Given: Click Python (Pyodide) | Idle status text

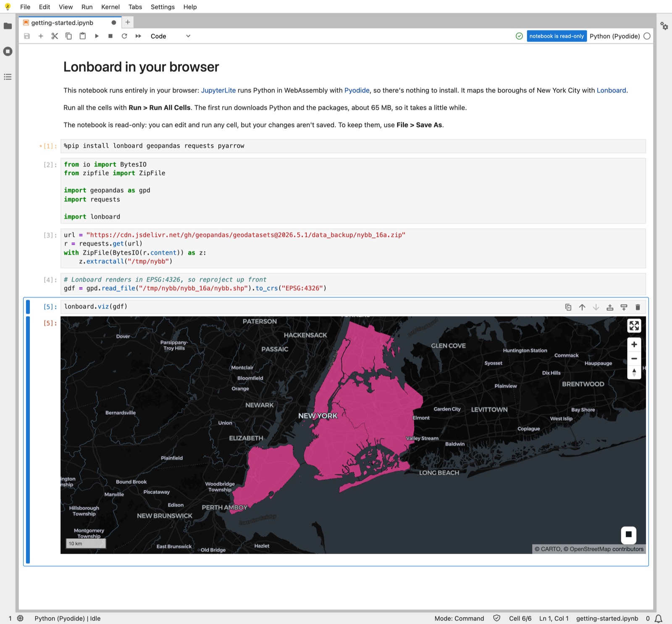Looking at the screenshot, I should tap(68, 619).
